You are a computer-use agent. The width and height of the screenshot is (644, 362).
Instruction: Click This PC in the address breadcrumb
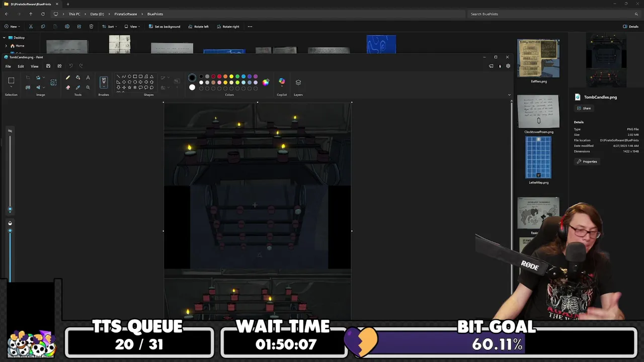[x=74, y=14]
